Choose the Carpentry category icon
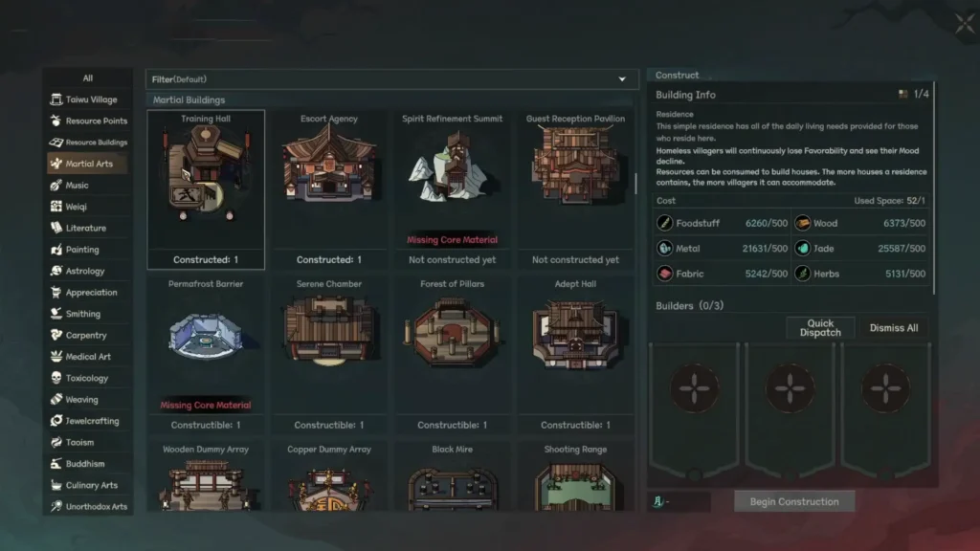Viewport: 980px width, 551px height. 56,335
